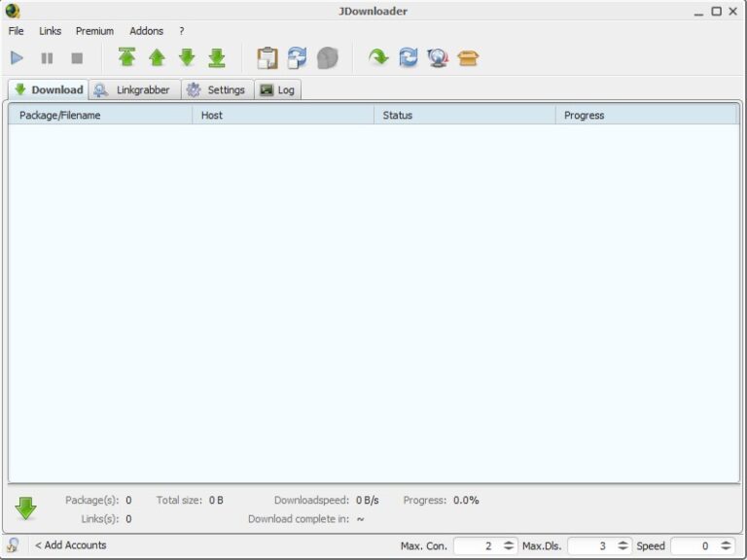747x560 pixels.
Task: Increase Max. Con. using stepper arrows
Action: [x=509, y=542]
